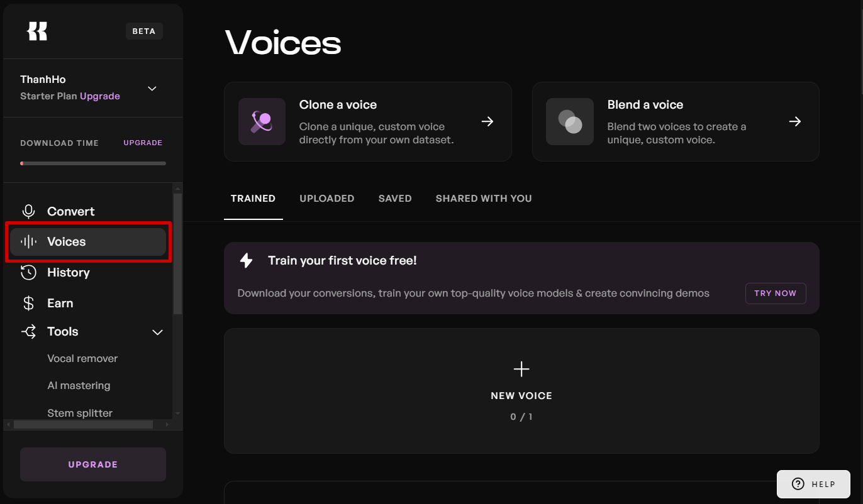Switch to the Uploaded tab
This screenshot has width=863, height=504.
coord(326,199)
